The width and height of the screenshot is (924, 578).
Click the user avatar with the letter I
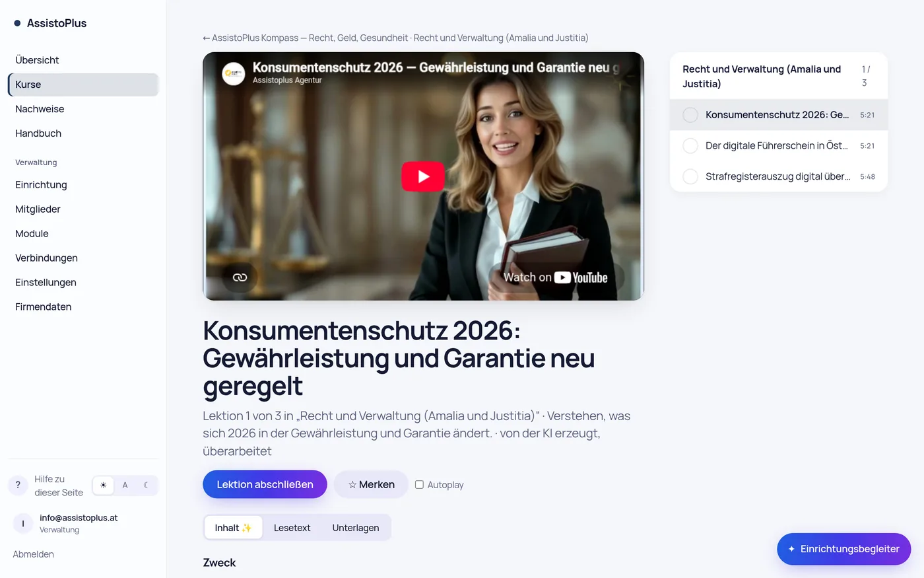[23, 524]
